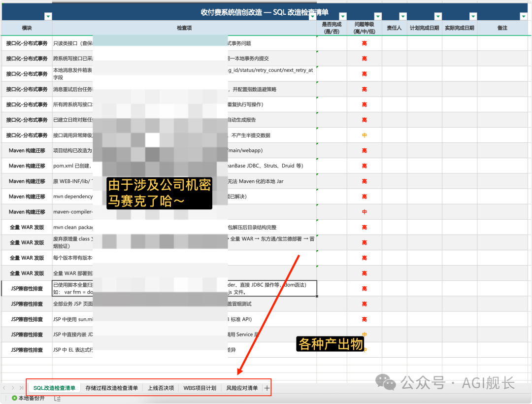Select the 计划完成日期 header cell
This screenshot has width=532, height=404.
pos(425,28)
